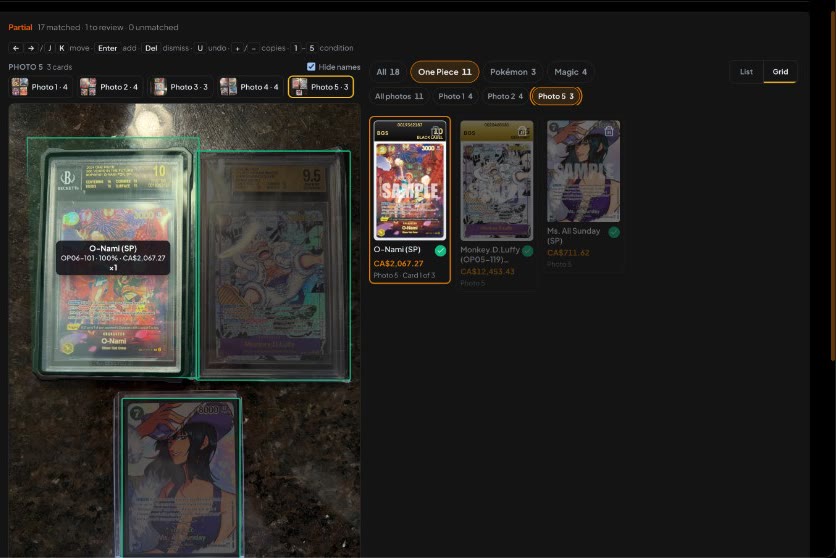Click the right arrow key hint
This screenshot has height=558, width=836.
[x=31, y=48]
